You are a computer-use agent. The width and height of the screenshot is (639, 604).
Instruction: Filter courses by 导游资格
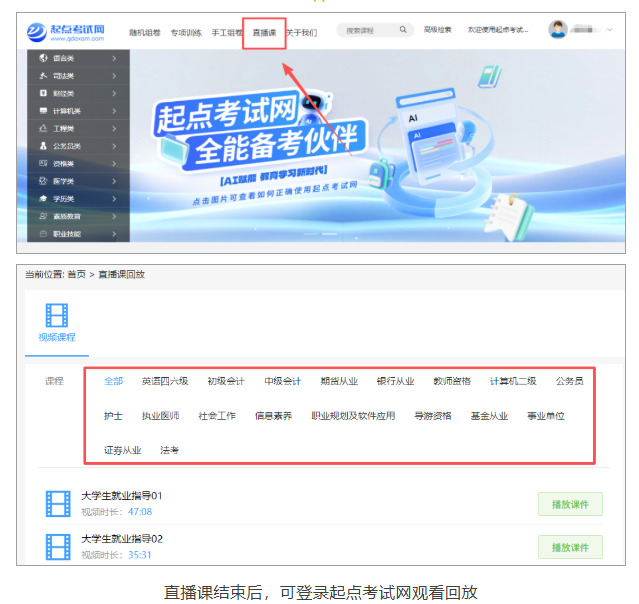(x=432, y=416)
